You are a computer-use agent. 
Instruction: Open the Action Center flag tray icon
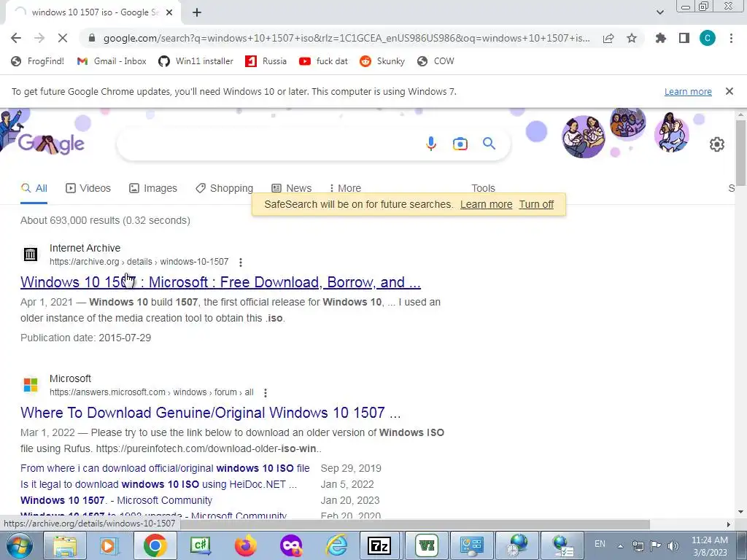656,545
